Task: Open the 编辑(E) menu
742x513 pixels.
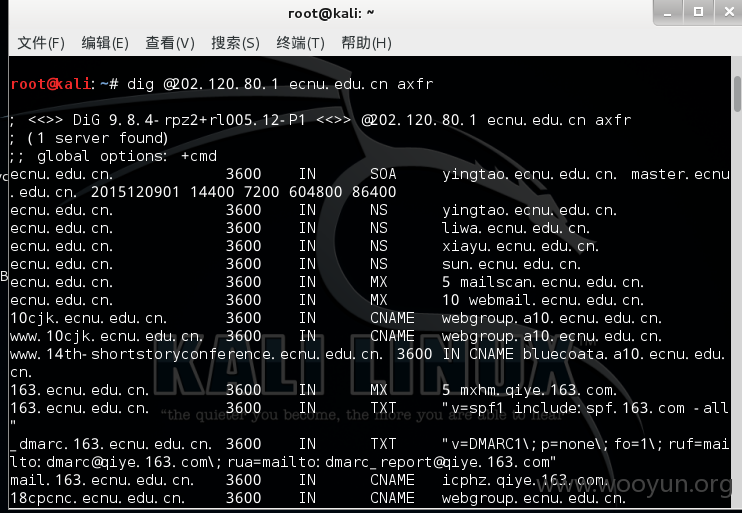Action: 105,43
